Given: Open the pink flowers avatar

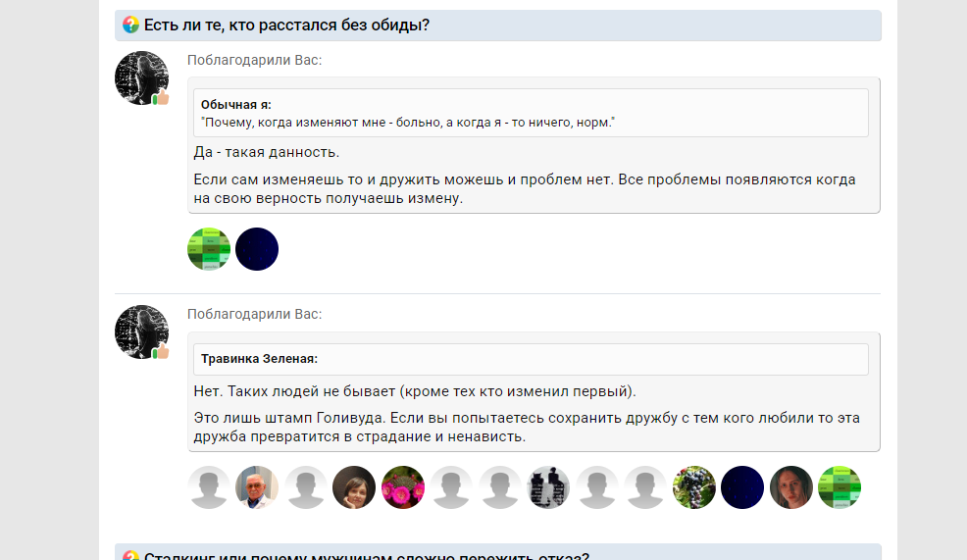Looking at the screenshot, I should (x=403, y=487).
